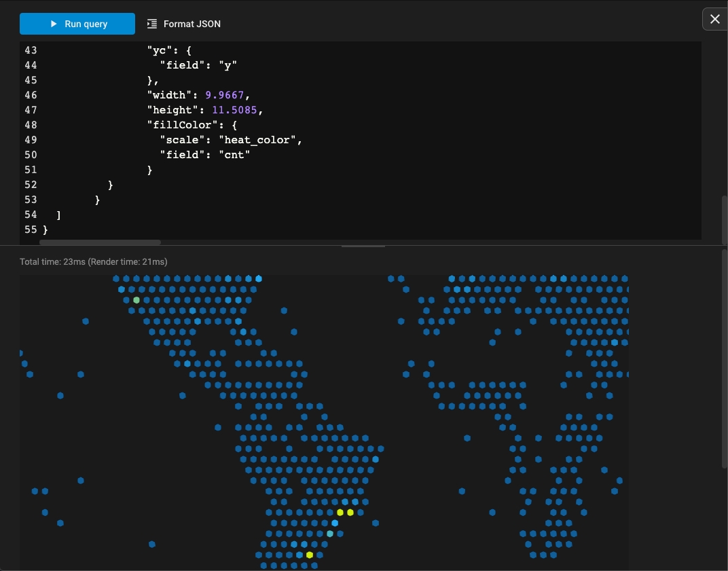Click the "Total time: 23ms" status text
This screenshot has width=728, height=571.
pos(52,262)
